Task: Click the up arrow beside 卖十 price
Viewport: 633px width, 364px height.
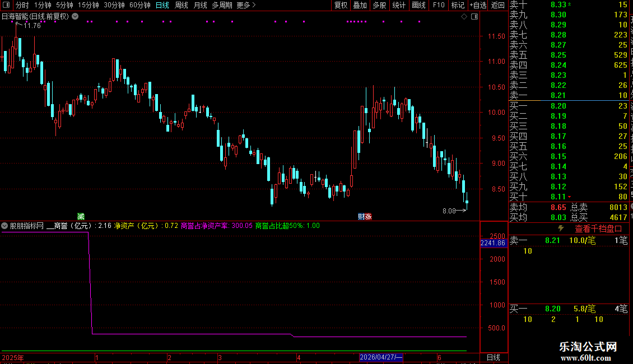Action: click(570, 4)
